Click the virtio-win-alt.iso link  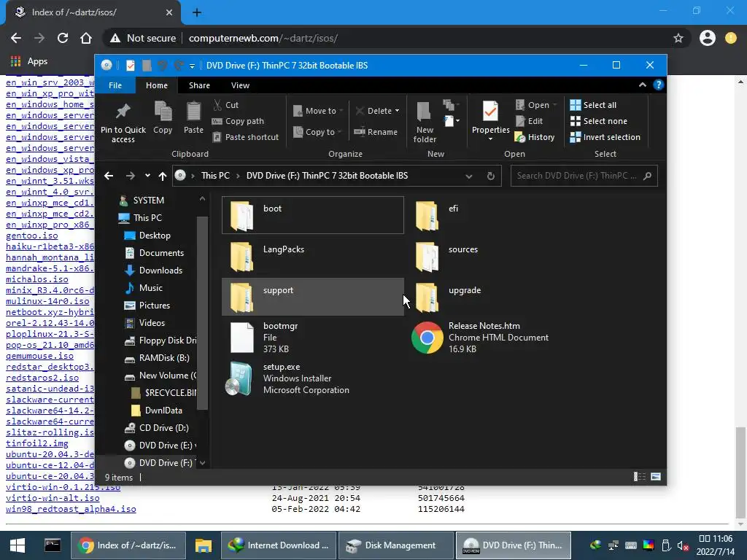pyautogui.click(x=53, y=498)
